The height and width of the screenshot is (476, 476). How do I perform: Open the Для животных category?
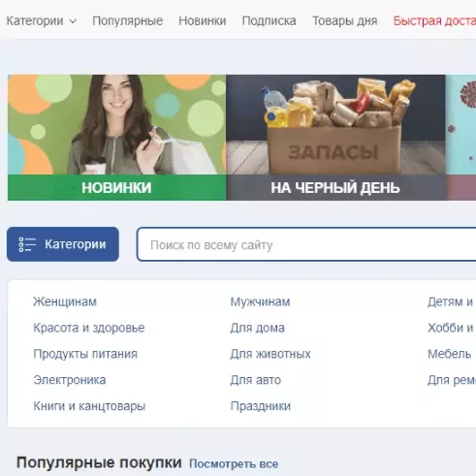[270, 354]
